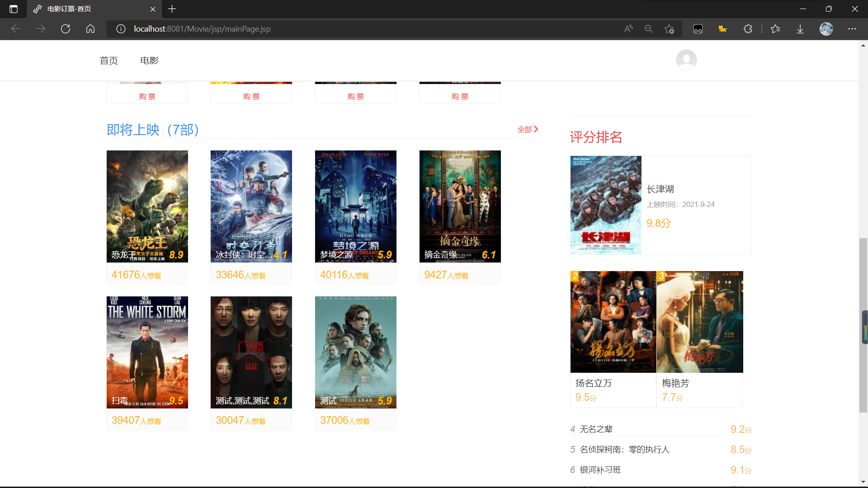Open the 无名之辈 ranking entry

click(x=596, y=429)
